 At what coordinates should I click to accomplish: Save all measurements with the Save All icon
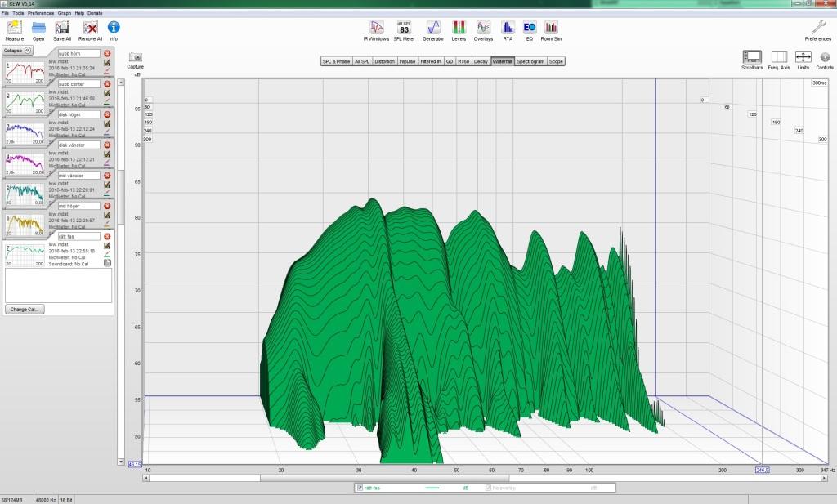click(x=62, y=30)
